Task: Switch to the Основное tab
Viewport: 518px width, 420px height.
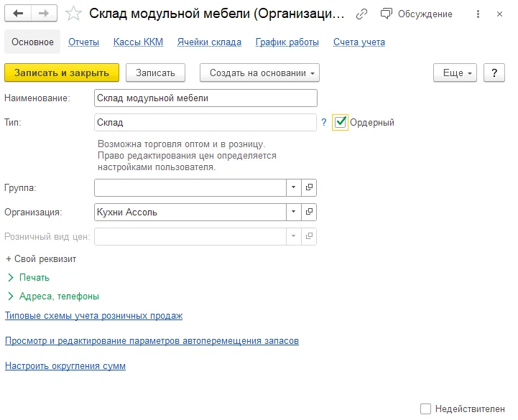Action: tap(32, 42)
